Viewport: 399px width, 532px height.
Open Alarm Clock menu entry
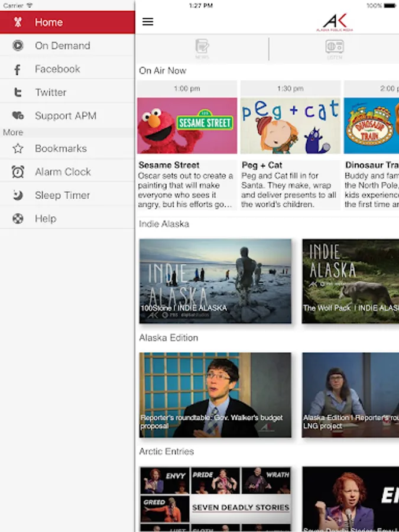(67, 171)
